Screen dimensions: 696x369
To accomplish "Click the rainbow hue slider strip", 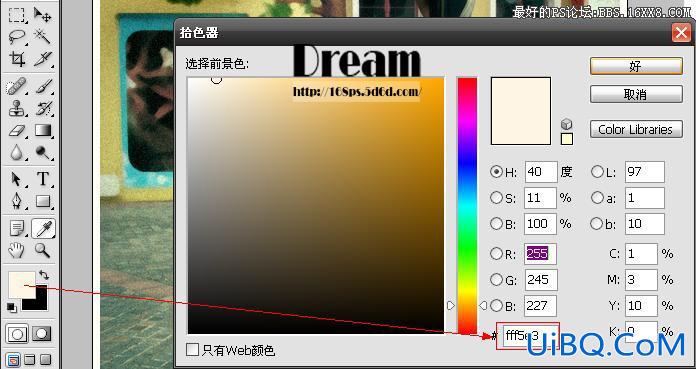I will click(x=467, y=205).
